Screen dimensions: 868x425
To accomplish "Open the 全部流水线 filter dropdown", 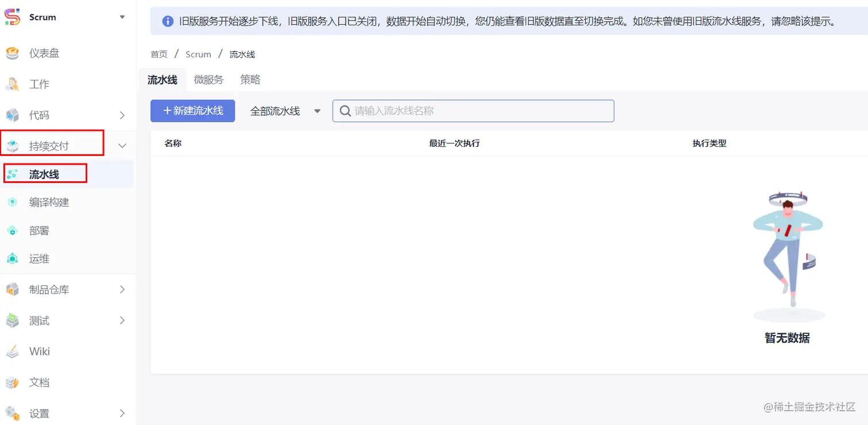I will [x=285, y=111].
